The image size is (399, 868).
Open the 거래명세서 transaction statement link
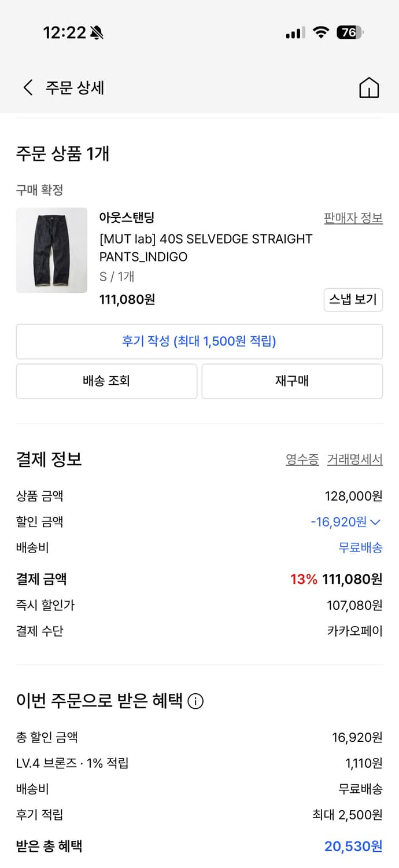(x=353, y=459)
